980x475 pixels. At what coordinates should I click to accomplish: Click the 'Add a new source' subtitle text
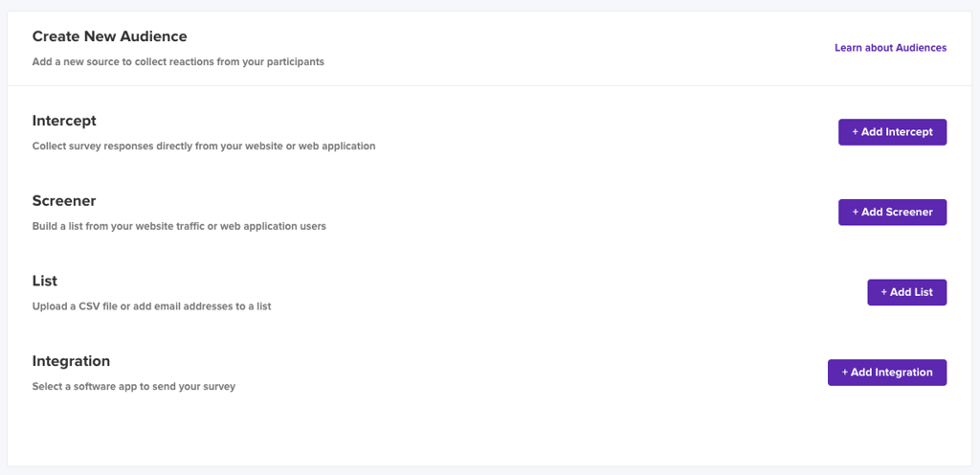click(x=178, y=62)
